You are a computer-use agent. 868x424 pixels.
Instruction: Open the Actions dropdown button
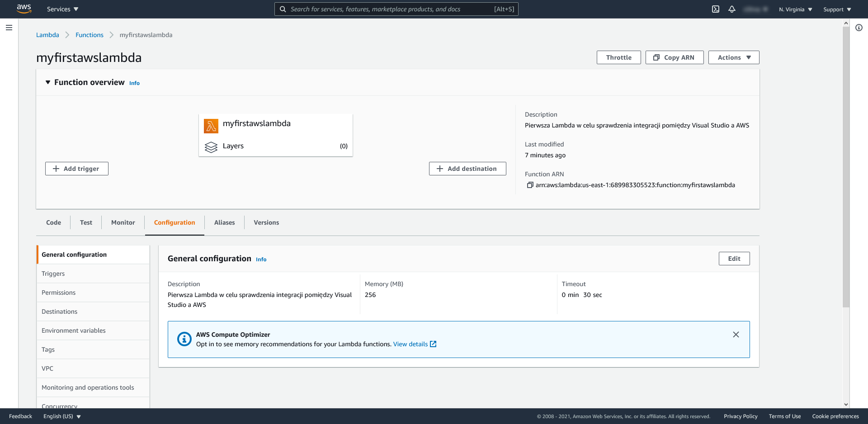(734, 57)
